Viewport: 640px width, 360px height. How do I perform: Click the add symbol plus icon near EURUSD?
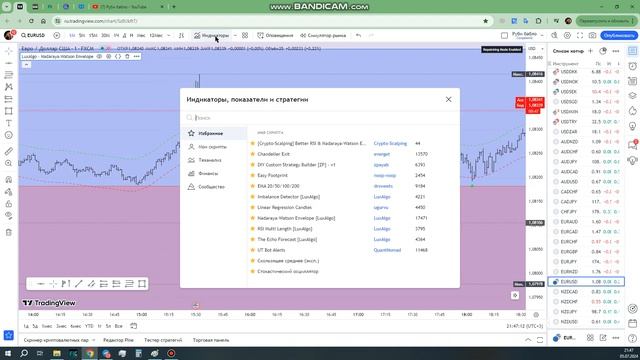coord(57,36)
